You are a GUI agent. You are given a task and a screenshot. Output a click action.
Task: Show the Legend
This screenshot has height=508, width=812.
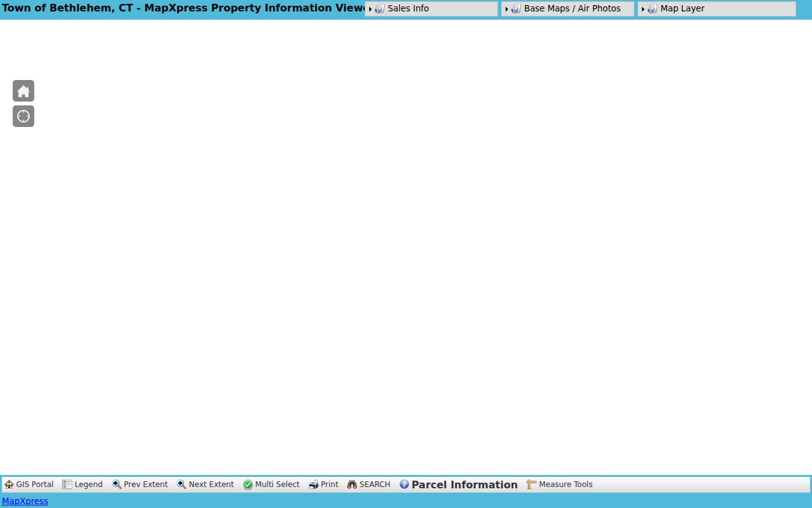click(x=82, y=485)
